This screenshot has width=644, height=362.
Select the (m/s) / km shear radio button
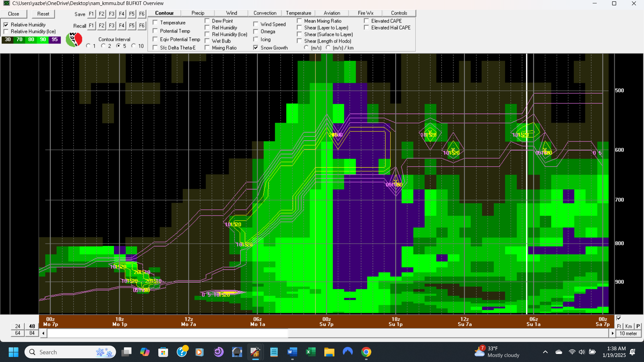tap(328, 47)
